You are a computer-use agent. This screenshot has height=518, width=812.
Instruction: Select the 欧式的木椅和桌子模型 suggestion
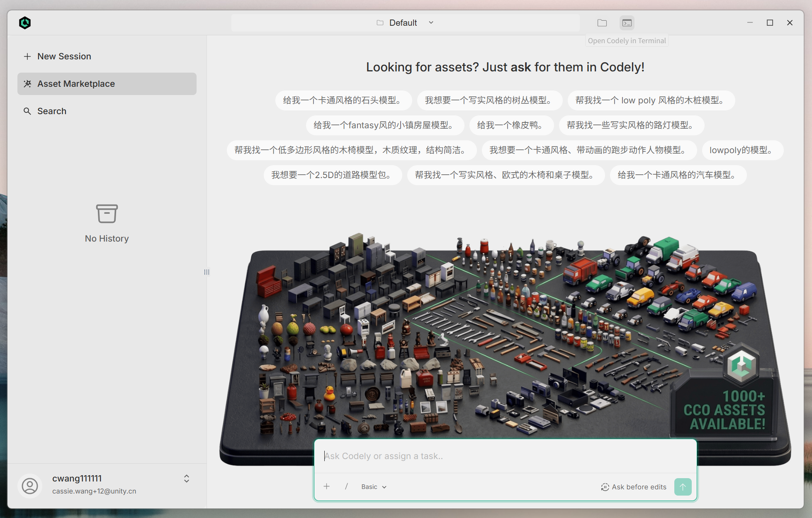pyautogui.click(x=506, y=175)
